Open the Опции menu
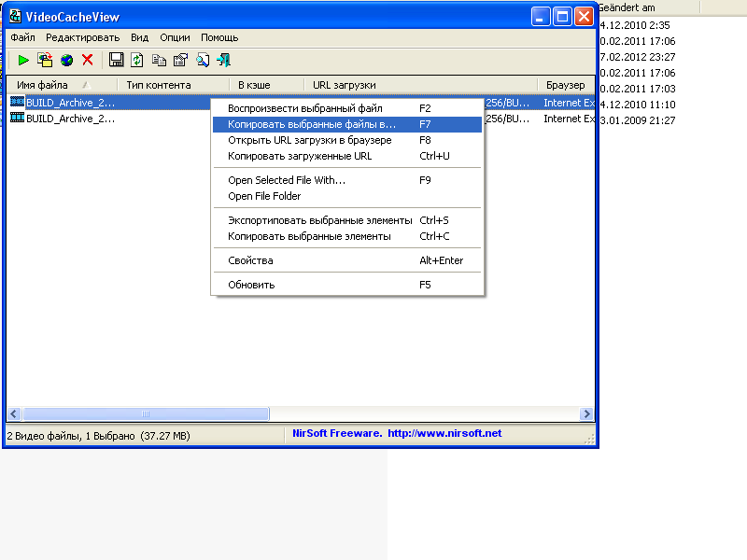 175,37
